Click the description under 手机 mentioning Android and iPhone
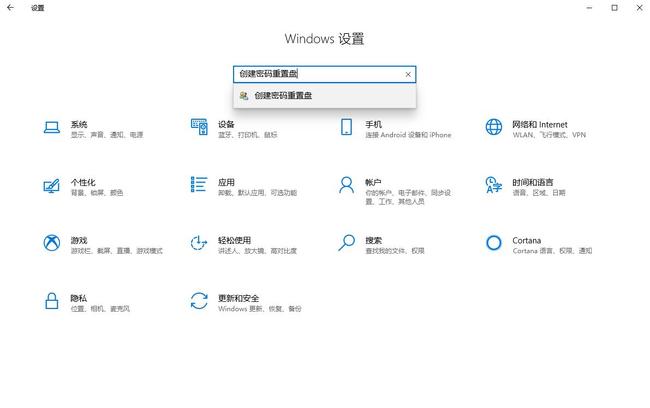 pyautogui.click(x=408, y=135)
